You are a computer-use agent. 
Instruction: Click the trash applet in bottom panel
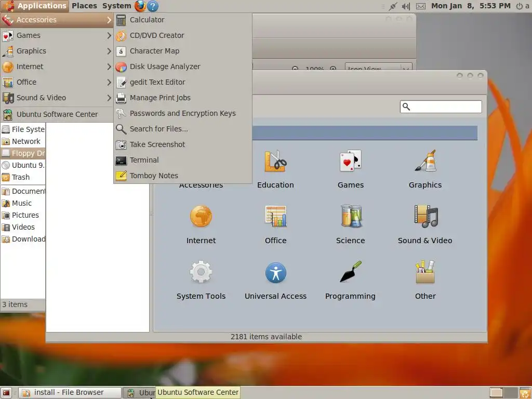[525, 393]
